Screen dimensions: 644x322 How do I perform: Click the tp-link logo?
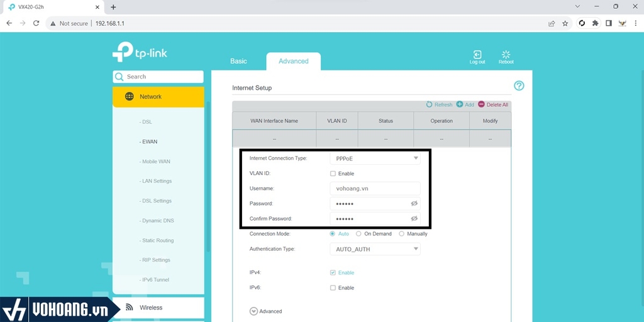140,52
